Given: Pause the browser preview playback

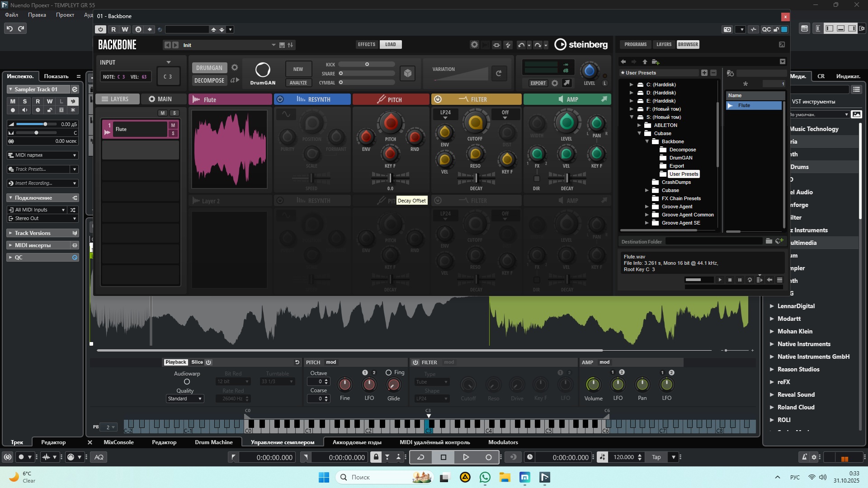Looking at the screenshot, I should pos(740,280).
